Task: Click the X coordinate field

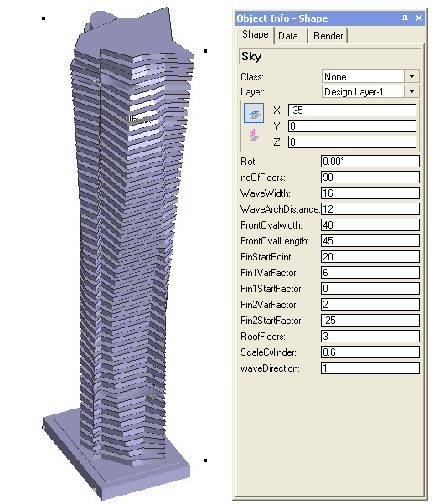Action: [352, 111]
